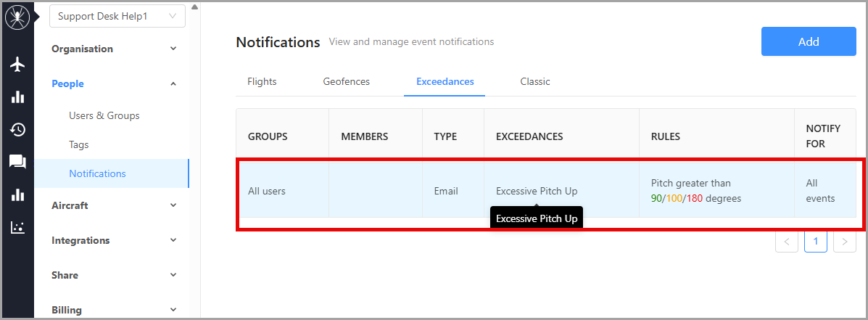Open Users & Groups in sidebar
This screenshot has height=320, width=868.
pyautogui.click(x=104, y=115)
